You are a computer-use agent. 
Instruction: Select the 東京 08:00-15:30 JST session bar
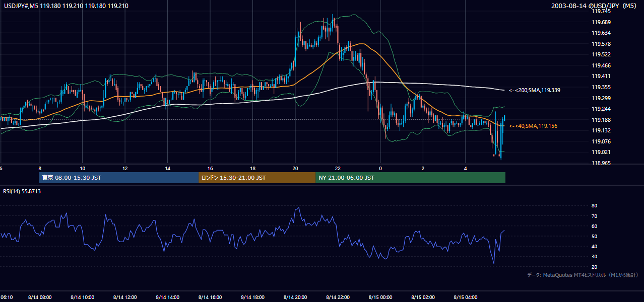[x=119, y=178]
